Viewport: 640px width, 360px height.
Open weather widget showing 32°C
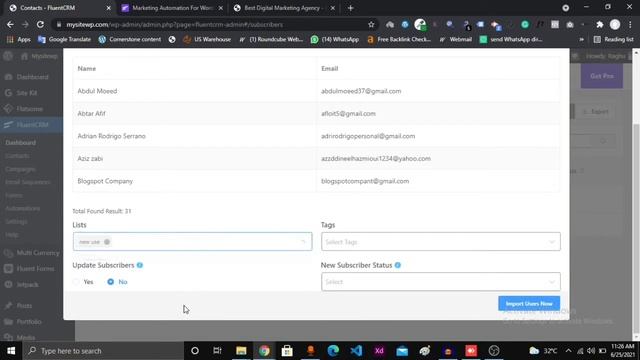coord(543,351)
